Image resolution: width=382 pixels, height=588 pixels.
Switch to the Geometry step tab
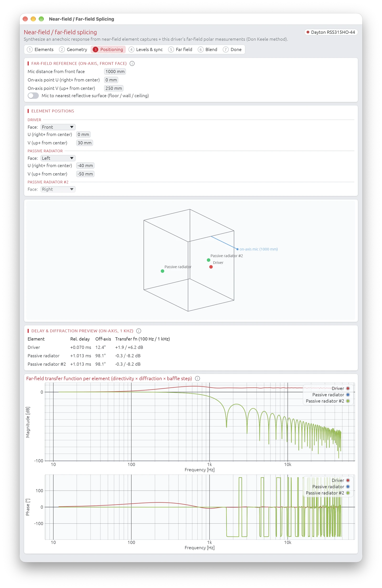pos(73,49)
